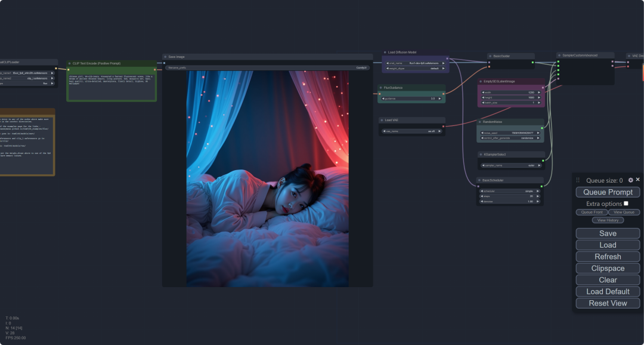Click the Load Default button
644x345 pixels.
tap(608, 291)
